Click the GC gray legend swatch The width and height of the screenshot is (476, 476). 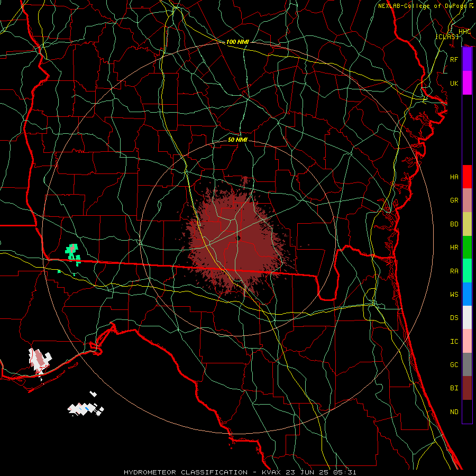tap(467, 364)
